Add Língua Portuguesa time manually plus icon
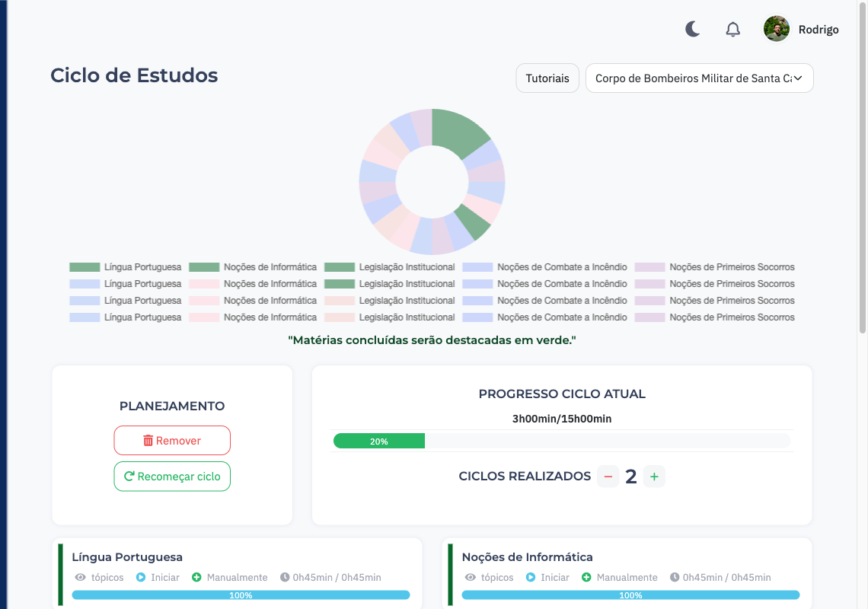The width and height of the screenshot is (868, 609). pyautogui.click(x=196, y=578)
